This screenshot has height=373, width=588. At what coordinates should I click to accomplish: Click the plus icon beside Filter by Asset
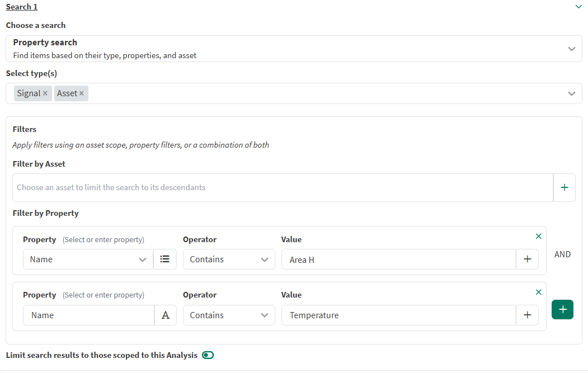pos(564,188)
